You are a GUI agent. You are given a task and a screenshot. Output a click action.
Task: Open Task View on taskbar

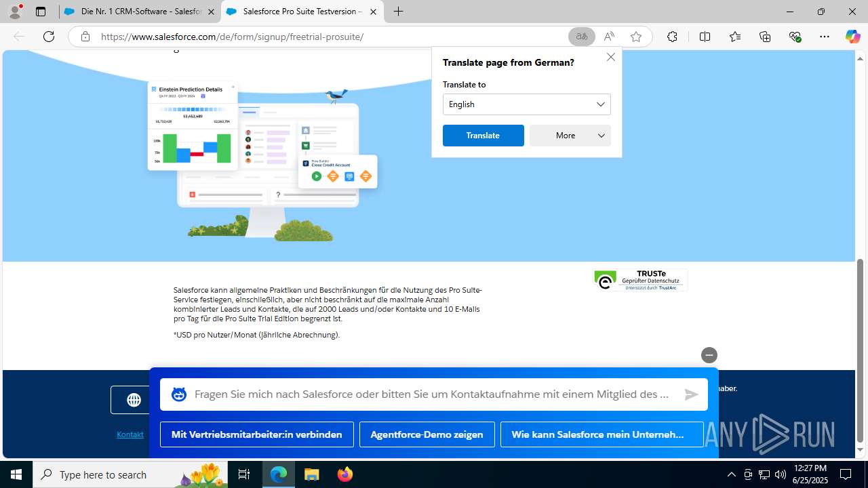pyautogui.click(x=244, y=474)
